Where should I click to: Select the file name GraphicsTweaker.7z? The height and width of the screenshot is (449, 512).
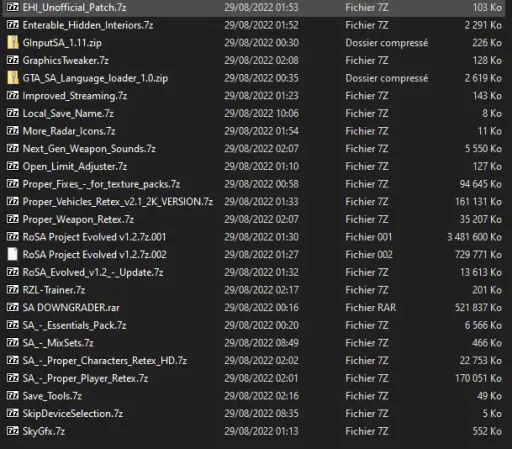[66, 60]
